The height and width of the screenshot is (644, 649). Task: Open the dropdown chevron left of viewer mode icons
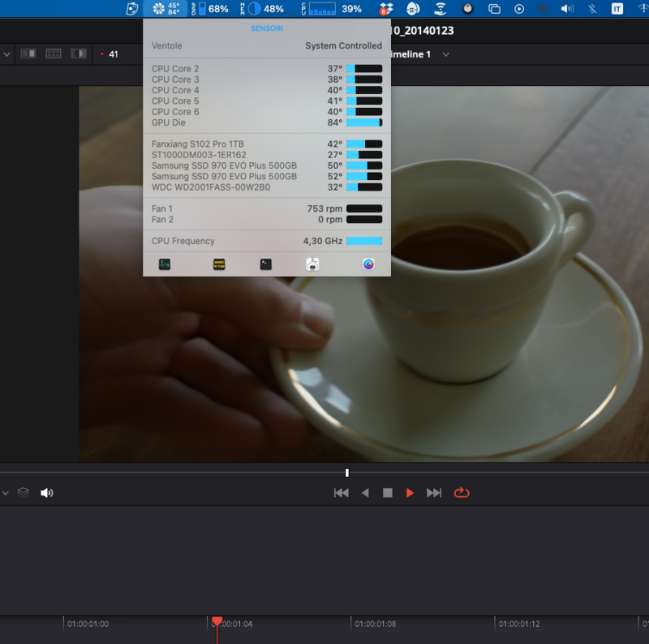(x=6, y=54)
